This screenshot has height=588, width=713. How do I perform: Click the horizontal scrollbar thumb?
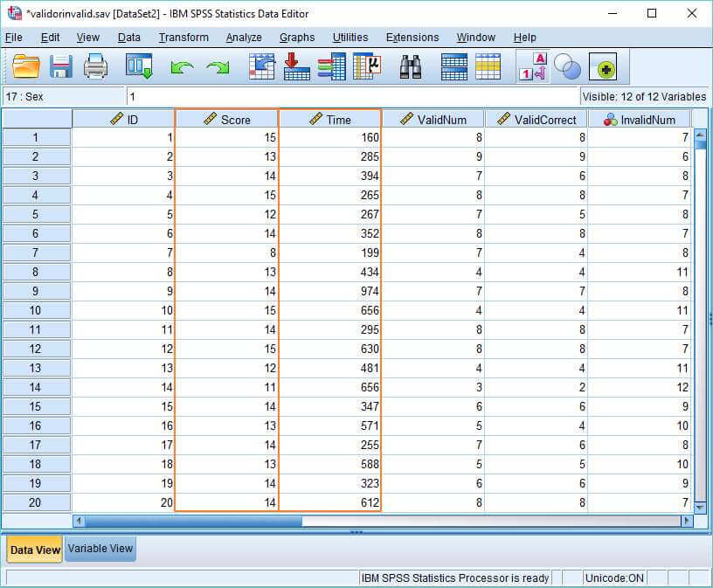(x=193, y=521)
